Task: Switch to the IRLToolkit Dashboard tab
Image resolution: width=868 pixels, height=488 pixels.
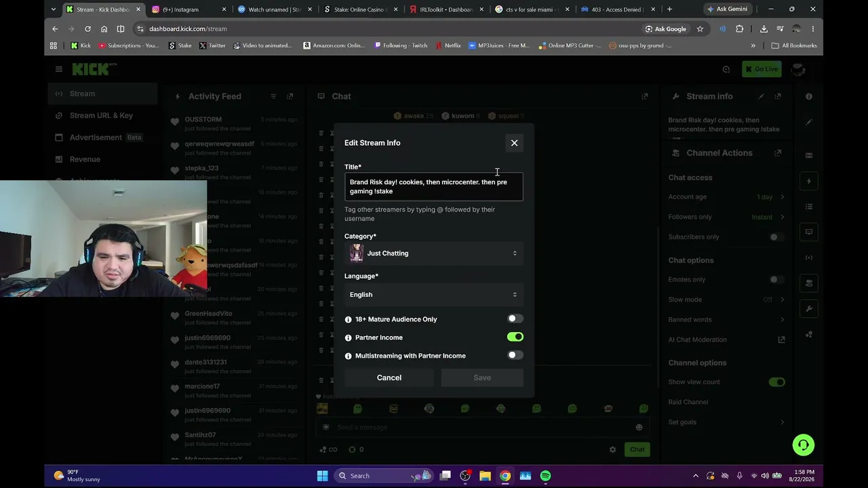Action: pyautogui.click(x=445, y=9)
